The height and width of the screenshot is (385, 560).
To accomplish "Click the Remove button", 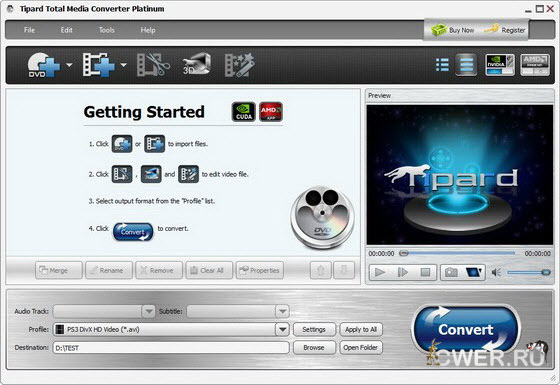I will [159, 270].
